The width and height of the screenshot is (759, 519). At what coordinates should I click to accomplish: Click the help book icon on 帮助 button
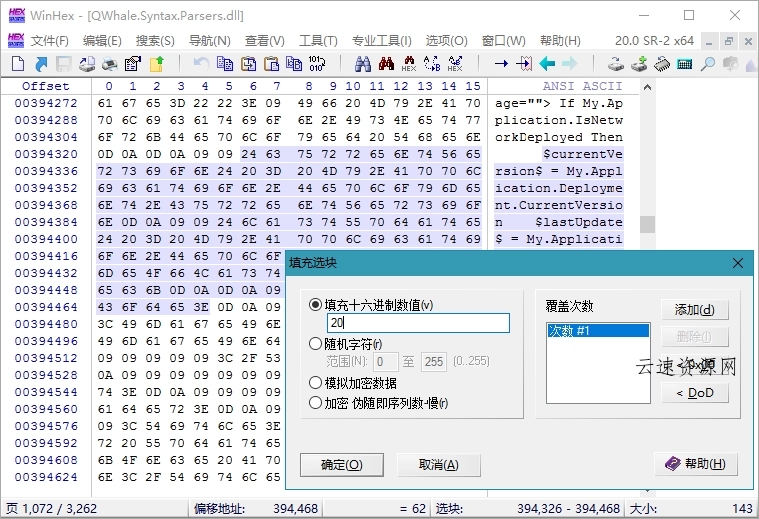pos(672,464)
